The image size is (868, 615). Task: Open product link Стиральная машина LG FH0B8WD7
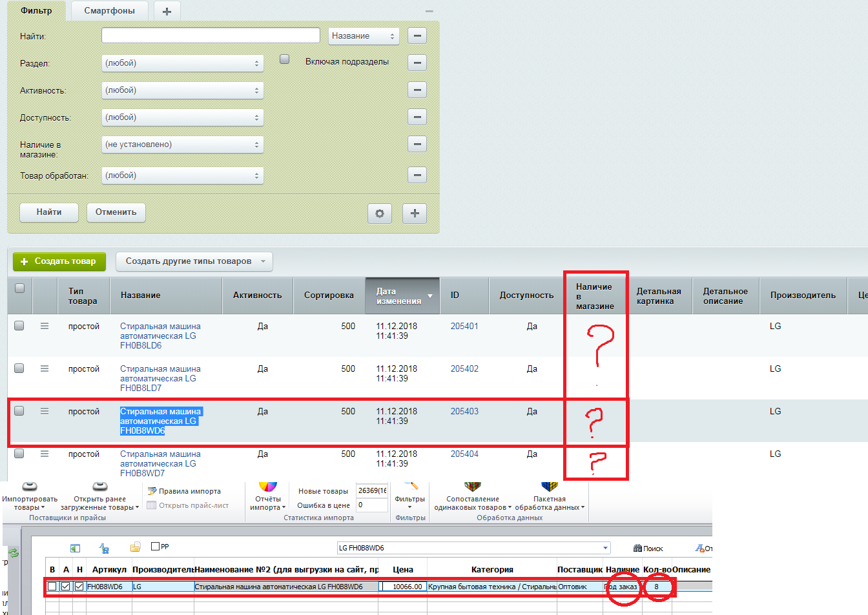coord(160,463)
